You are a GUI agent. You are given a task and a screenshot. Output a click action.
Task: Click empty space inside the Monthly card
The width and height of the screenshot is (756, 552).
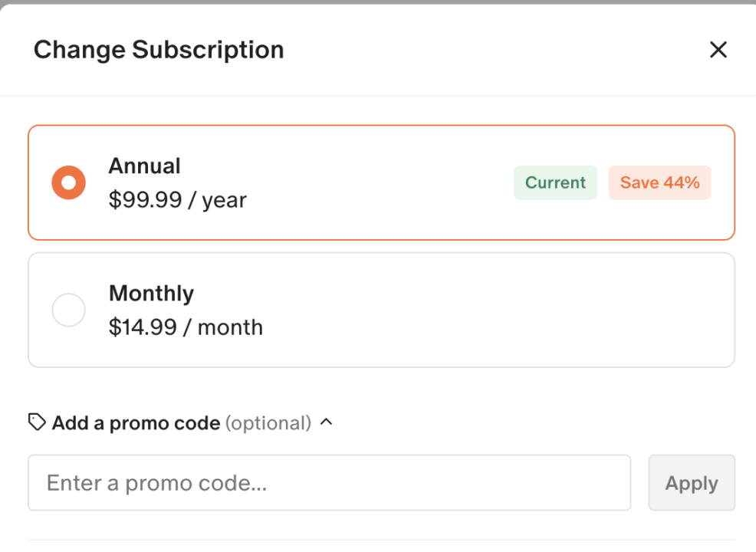click(498, 310)
